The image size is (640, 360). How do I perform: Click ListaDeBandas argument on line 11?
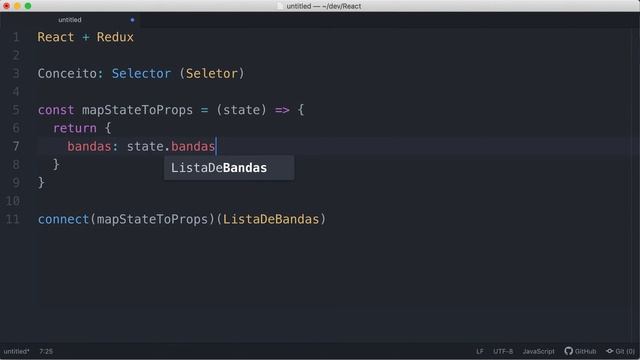(x=271, y=219)
